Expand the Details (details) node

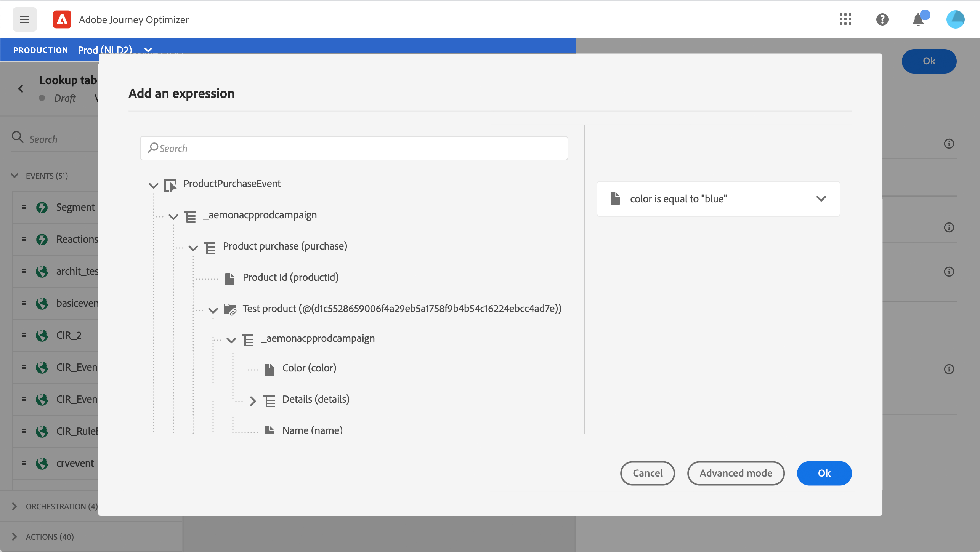tap(252, 400)
